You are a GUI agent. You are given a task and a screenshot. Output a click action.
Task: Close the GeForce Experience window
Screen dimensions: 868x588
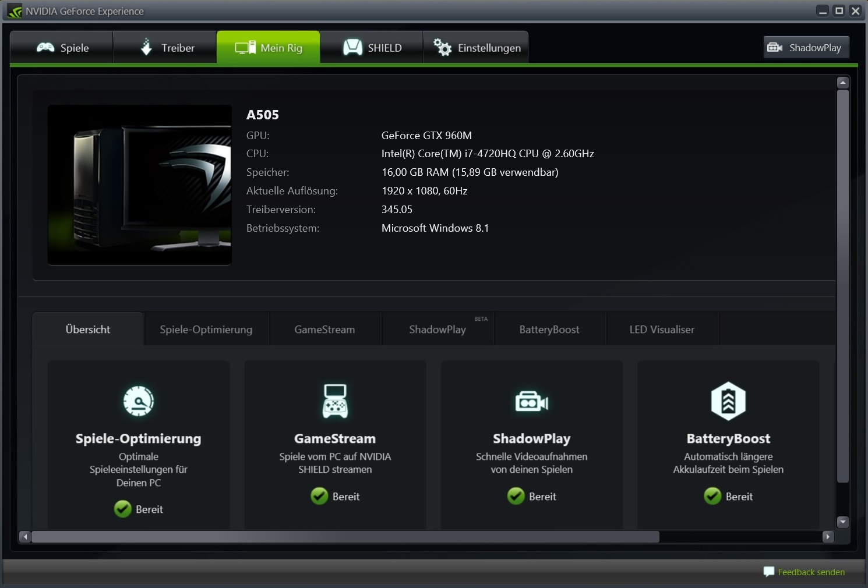[855, 11]
